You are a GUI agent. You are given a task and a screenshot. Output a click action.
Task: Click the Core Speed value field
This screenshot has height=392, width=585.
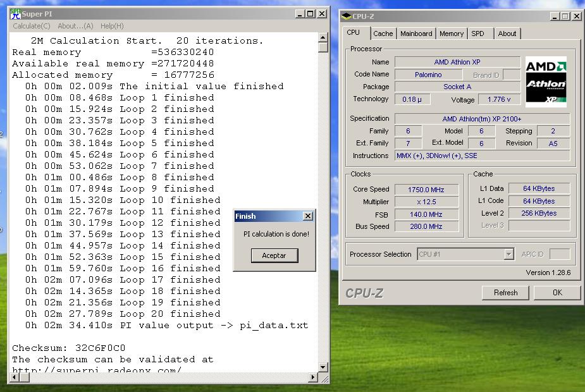pos(427,189)
